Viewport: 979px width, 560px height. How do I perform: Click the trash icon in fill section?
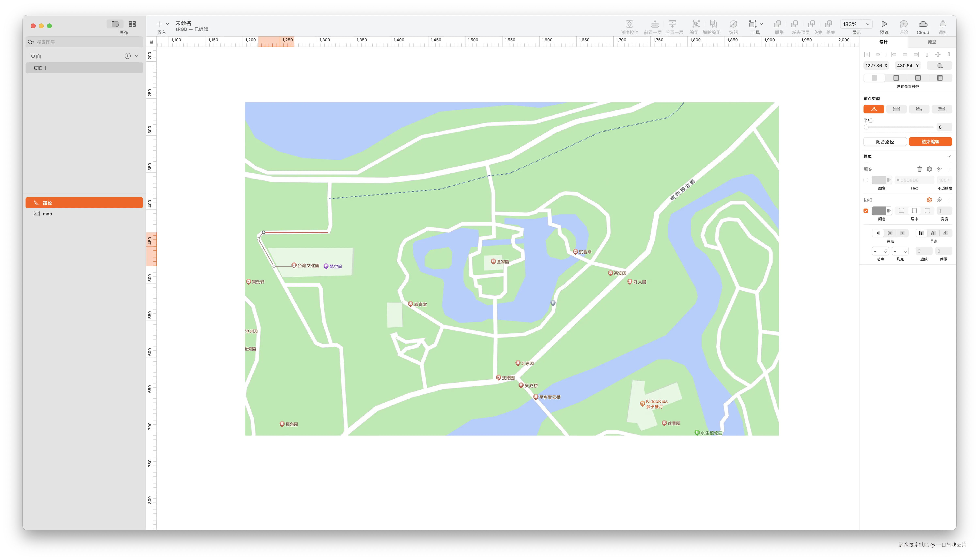(919, 169)
